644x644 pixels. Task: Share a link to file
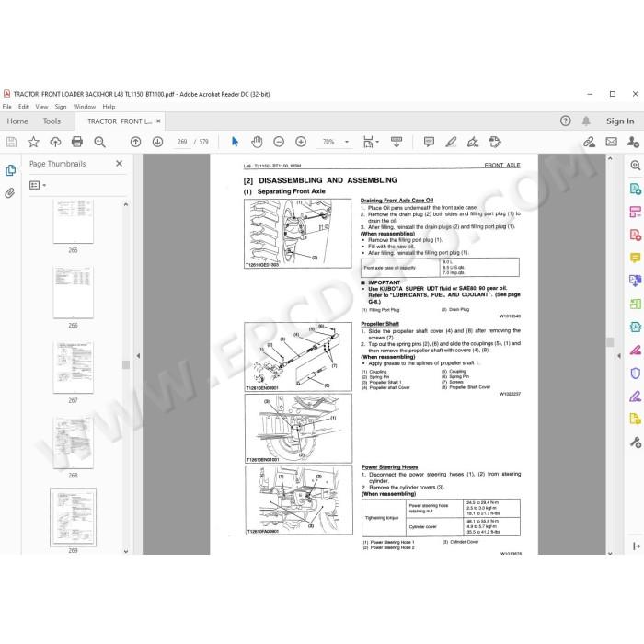click(x=590, y=142)
